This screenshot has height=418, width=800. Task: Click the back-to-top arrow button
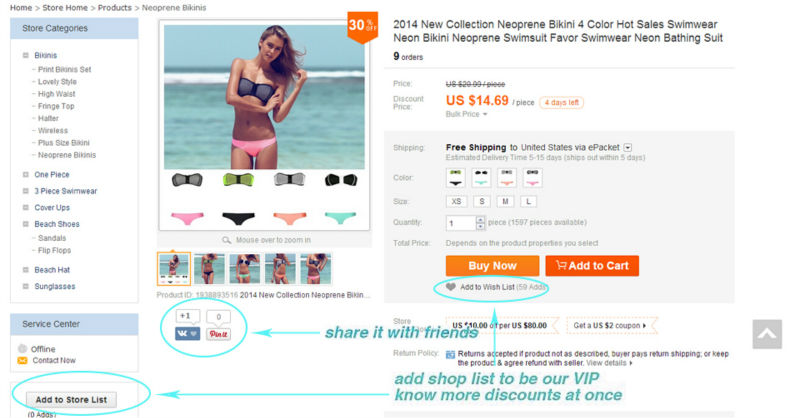(x=767, y=334)
